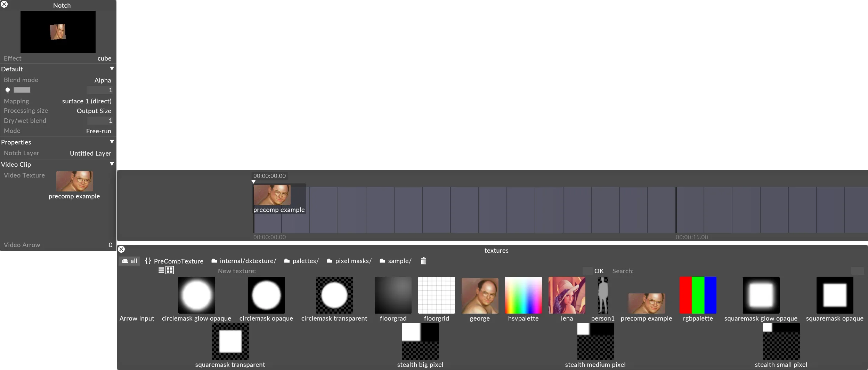Viewport: 868px width, 370px height.
Task: Click the brightness color swatch bar
Action: point(22,90)
